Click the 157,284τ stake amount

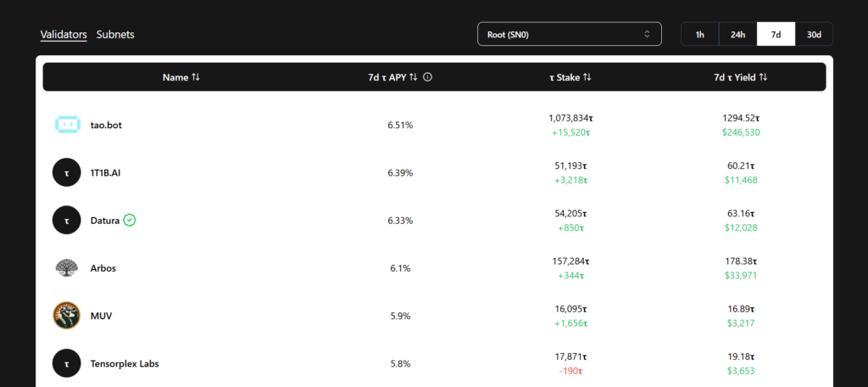[x=570, y=261]
